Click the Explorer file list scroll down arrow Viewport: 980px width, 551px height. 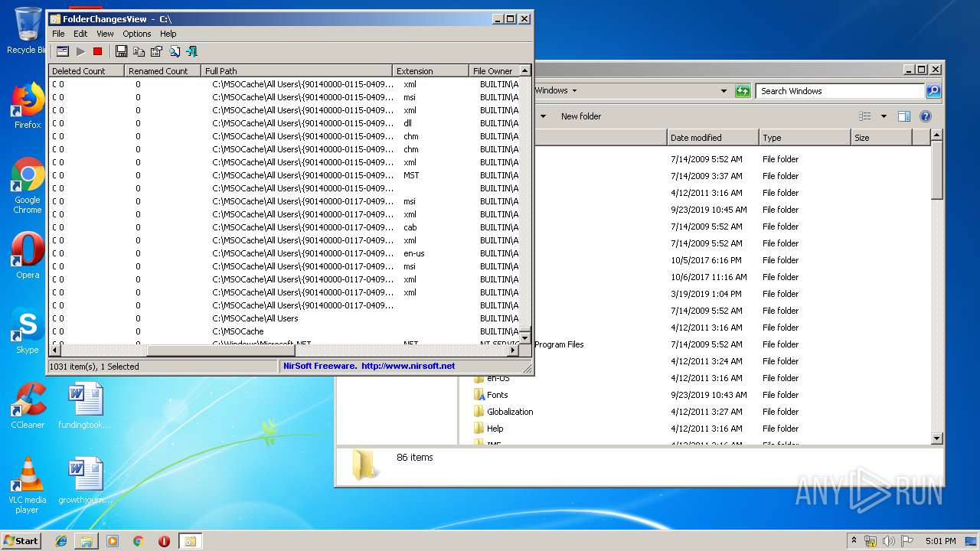click(x=936, y=439)
